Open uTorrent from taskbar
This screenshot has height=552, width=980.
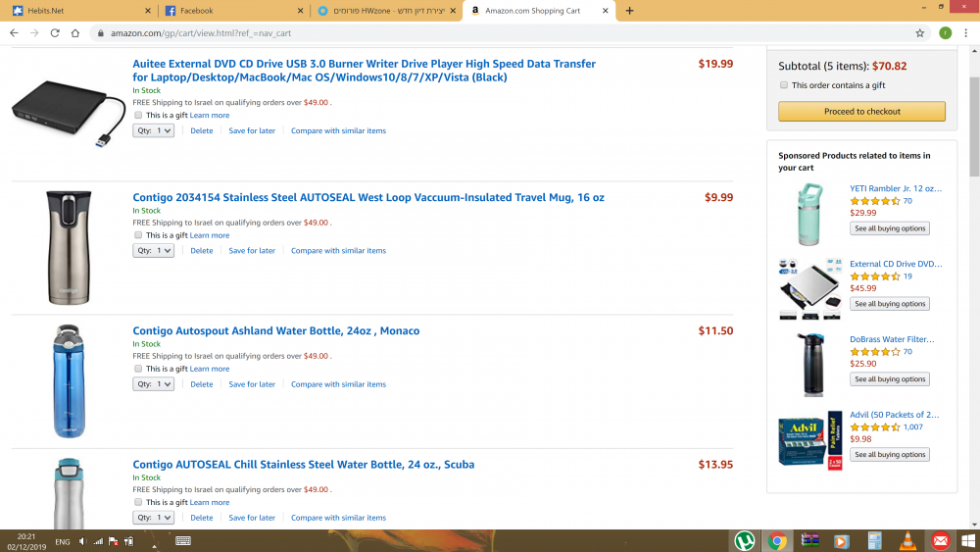745,541
